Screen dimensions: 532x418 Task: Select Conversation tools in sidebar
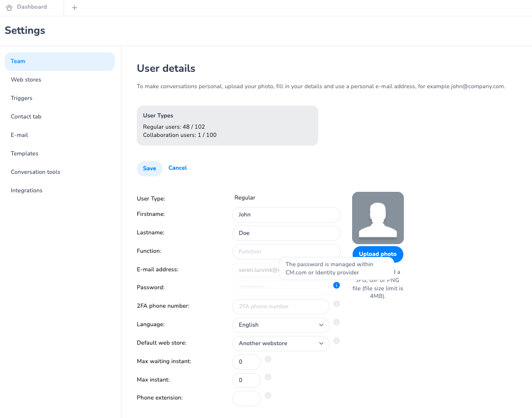coord(35,172)
